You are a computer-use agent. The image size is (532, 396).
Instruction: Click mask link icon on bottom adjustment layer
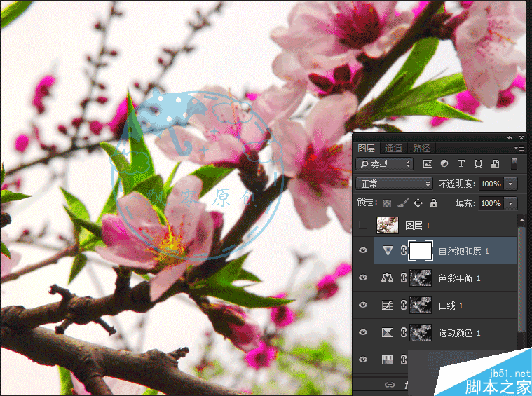404,360
